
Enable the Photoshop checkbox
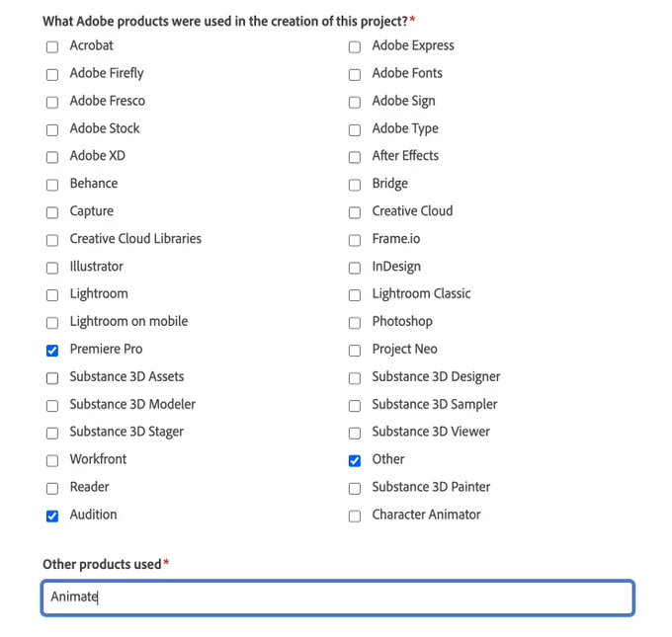point(355,323)
